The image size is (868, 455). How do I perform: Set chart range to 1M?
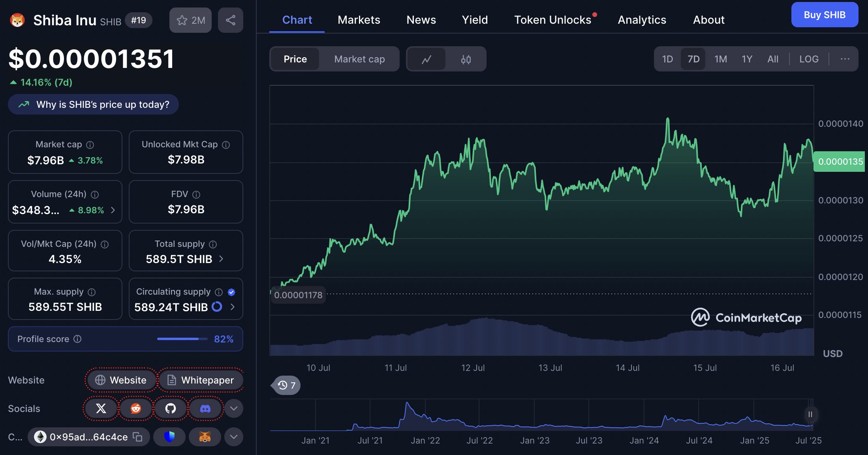tap(720, 59)
